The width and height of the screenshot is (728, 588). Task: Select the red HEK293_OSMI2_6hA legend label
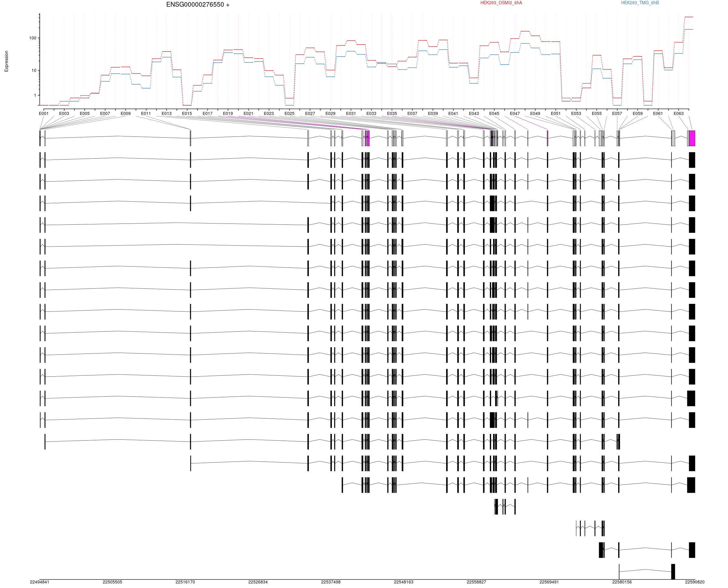click(x=501, y=3)
